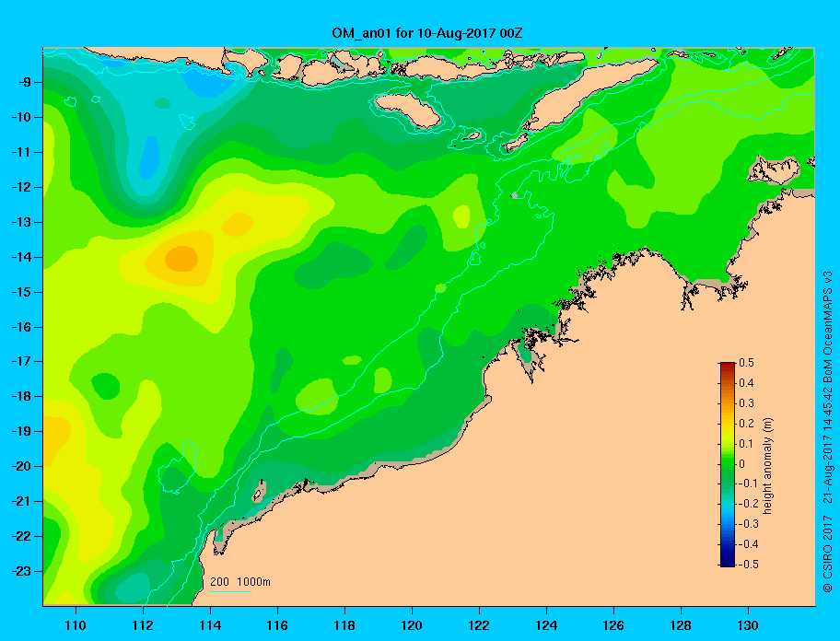Click the 112 longitude axis label
This screenshot has width=840, height=641.
click(143, 625)
